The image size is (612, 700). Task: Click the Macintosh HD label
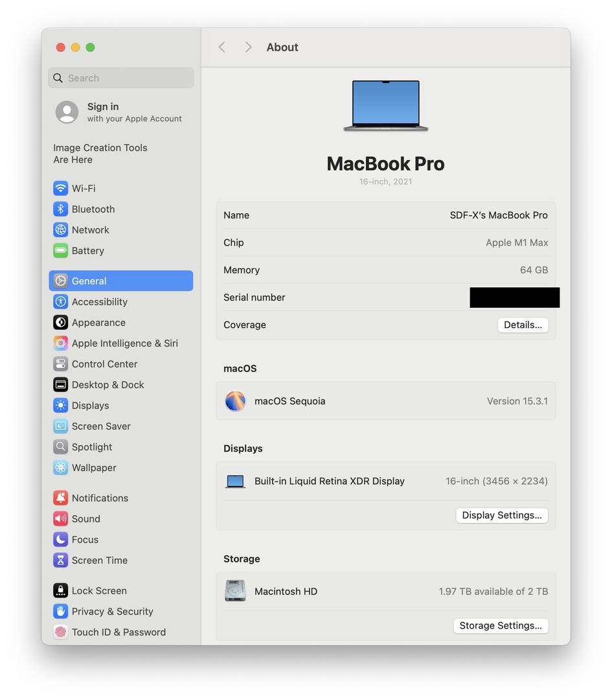(286, 592)
